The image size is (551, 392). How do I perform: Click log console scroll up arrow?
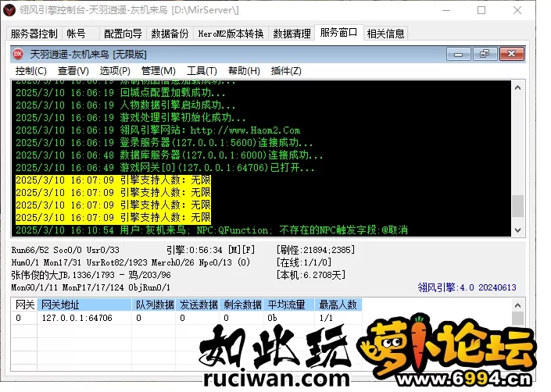(x=517, y=87)
